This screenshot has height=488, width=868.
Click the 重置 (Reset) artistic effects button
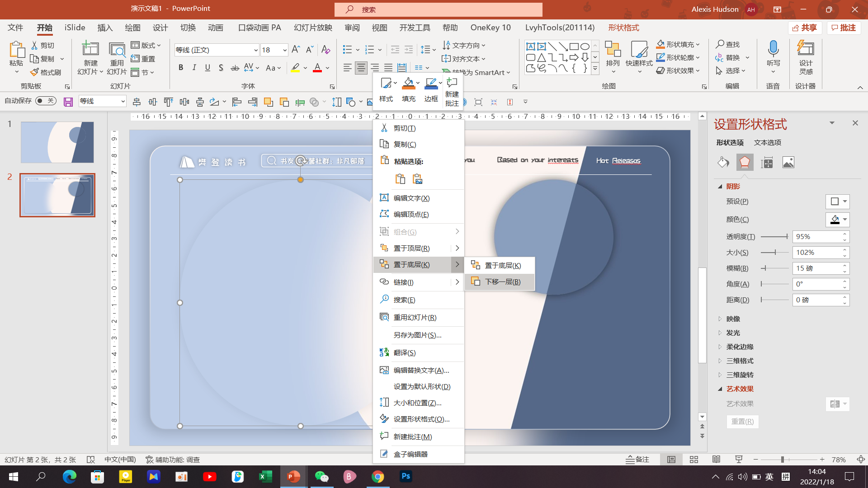pyautogui.click(x=742, y=421)
